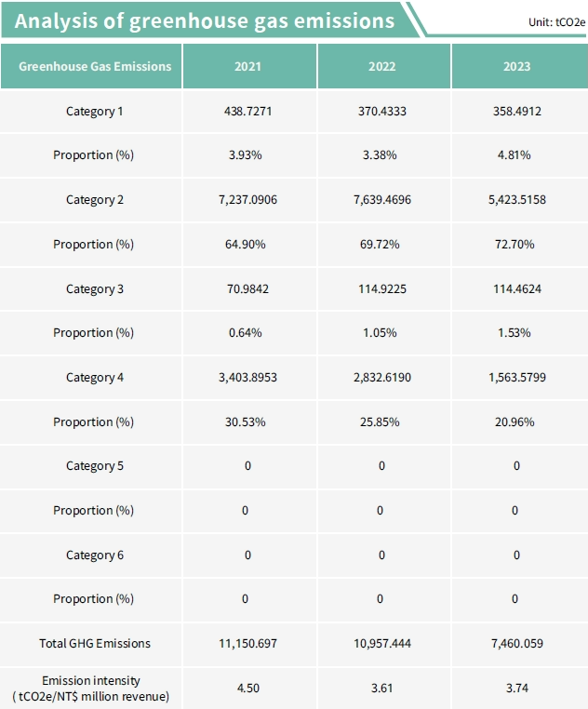588x709 pixels.
Task: Click the 'Category 6' row label
Action: tap(94, 555)
